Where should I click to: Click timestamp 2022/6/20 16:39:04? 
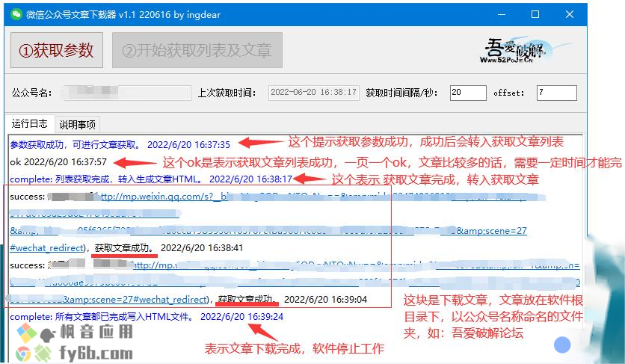326,300
